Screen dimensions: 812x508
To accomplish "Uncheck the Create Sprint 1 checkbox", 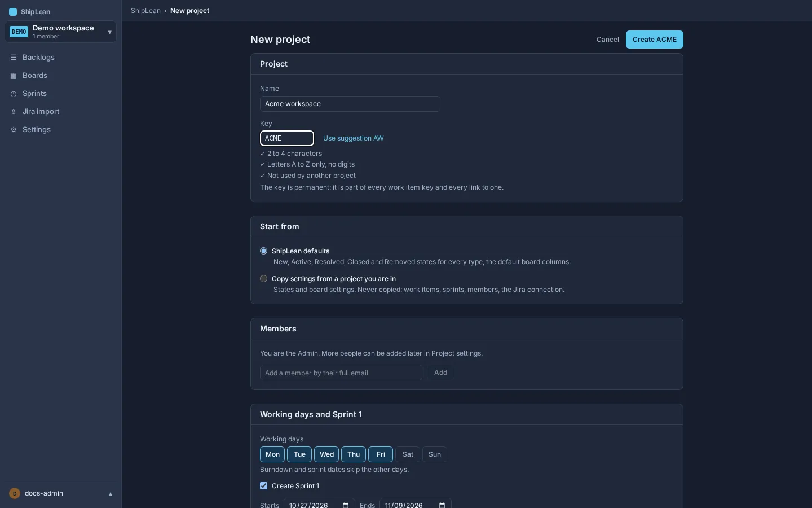I will [263, 486].
